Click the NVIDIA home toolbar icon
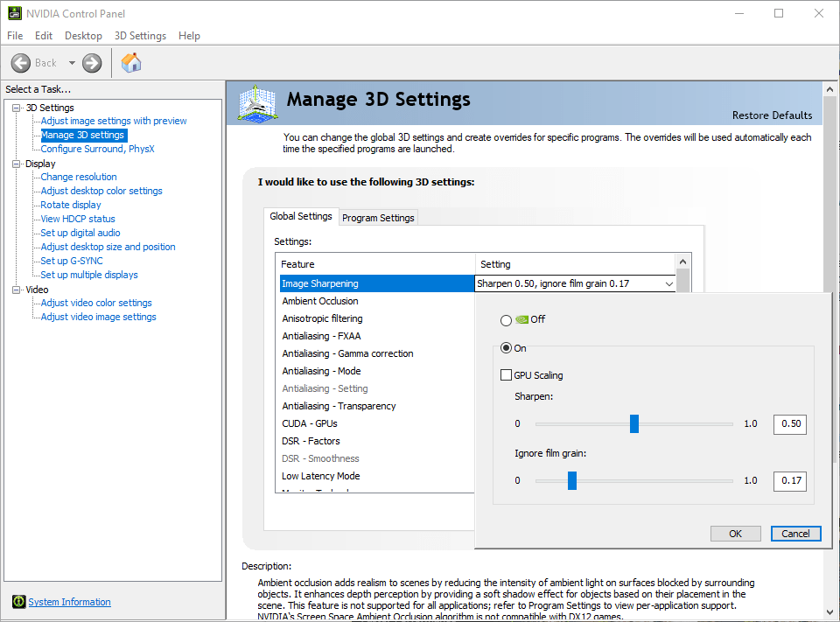This screenshot has width=840, height=622. (131, 62)
